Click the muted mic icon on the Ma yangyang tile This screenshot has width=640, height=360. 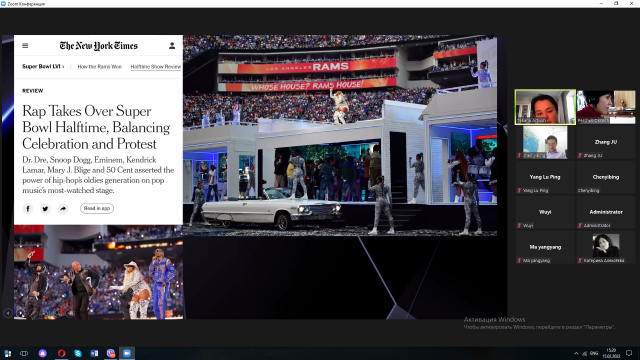point(519,260)
